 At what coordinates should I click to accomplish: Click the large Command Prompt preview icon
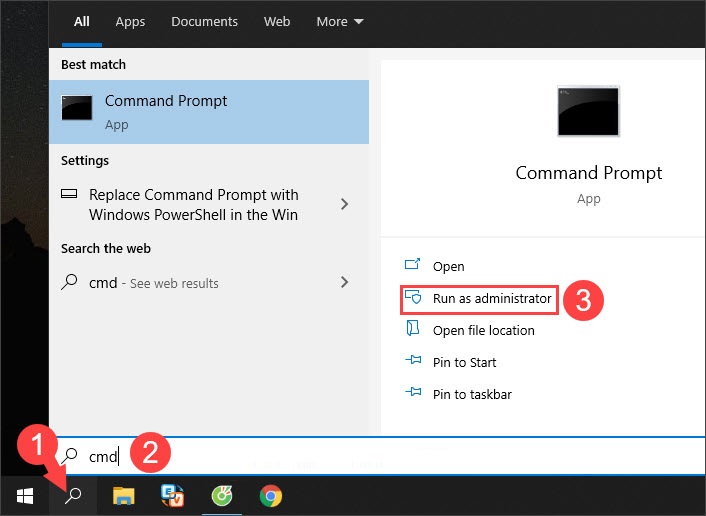pos(588,111)
